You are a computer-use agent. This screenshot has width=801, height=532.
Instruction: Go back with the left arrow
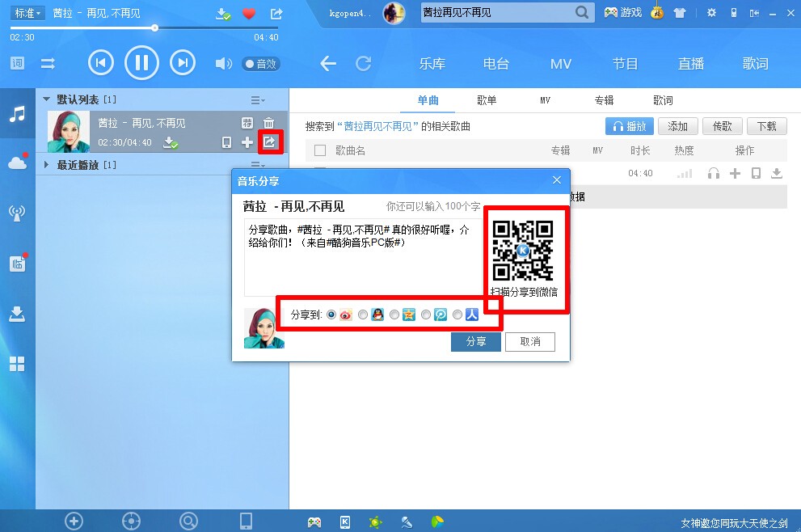(328, 64)
